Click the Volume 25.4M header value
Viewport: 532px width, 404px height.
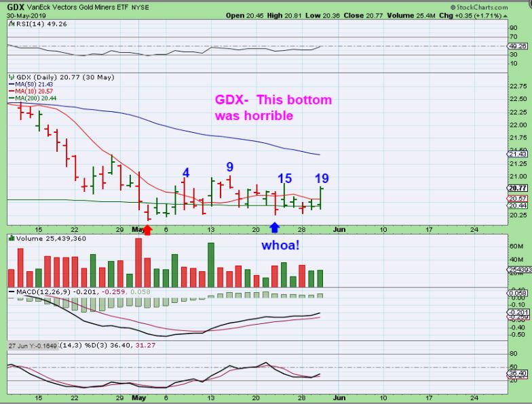[x=411, y=16]
